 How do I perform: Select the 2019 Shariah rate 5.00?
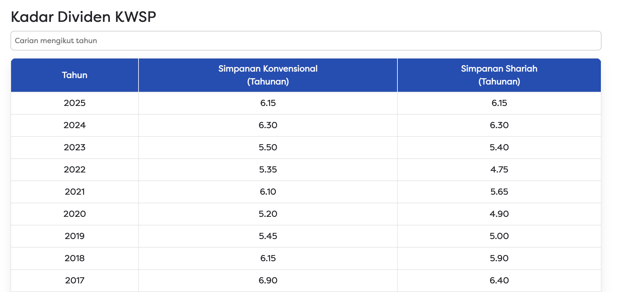499,236
